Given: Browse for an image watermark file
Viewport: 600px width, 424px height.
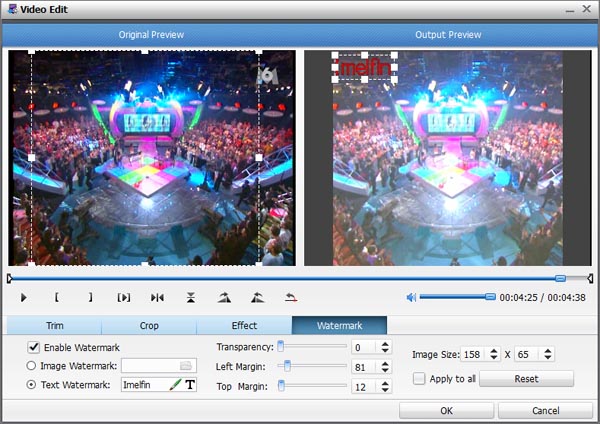Looking at the screenshot, I should (186, 366).
